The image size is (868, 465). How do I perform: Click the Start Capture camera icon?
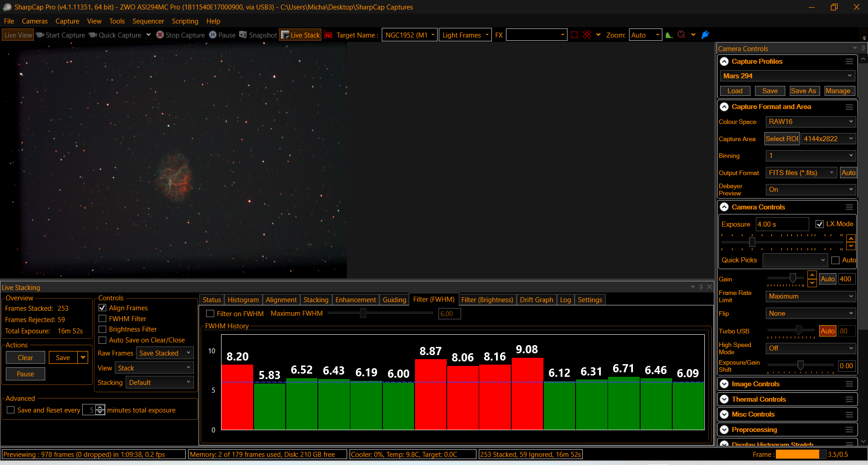(x=40, y=35)
